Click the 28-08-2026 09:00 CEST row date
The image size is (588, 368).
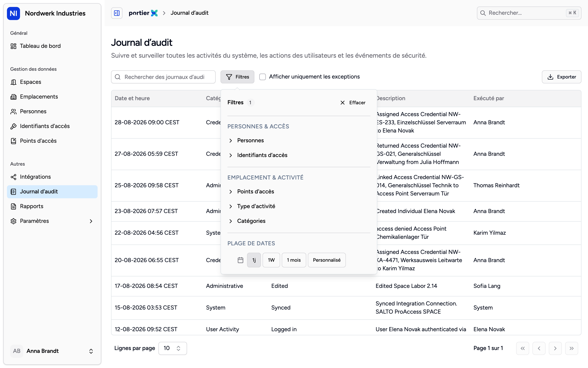(147, 122)
